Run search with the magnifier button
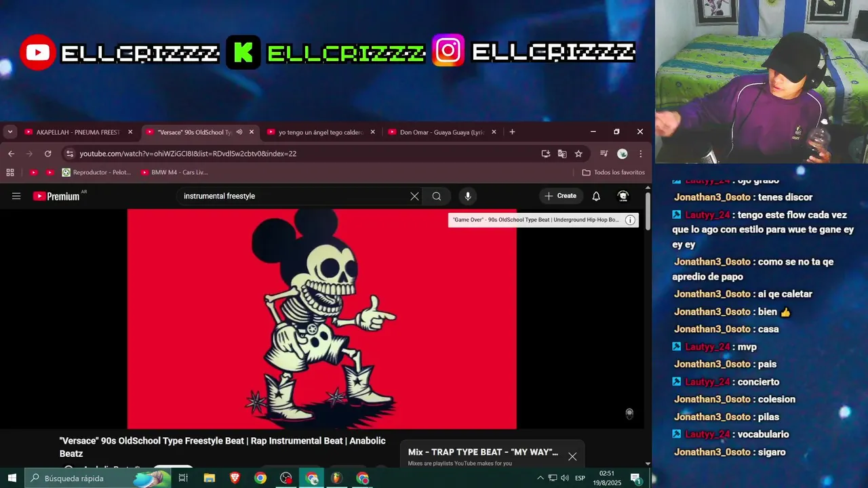 [x=437, y=196]
